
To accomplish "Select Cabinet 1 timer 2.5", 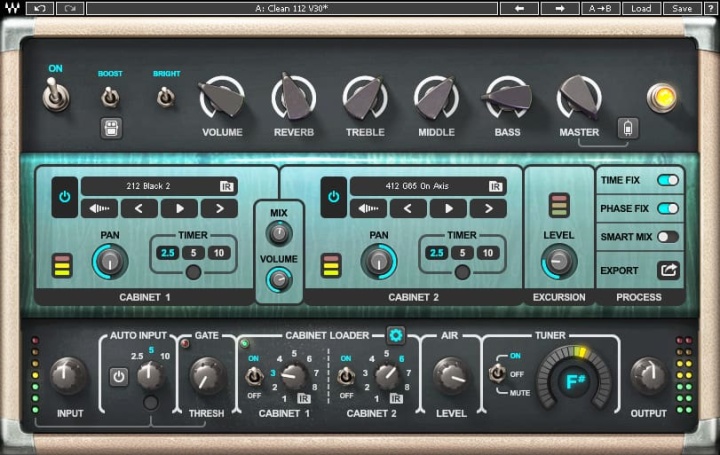I will pos(168,253).
